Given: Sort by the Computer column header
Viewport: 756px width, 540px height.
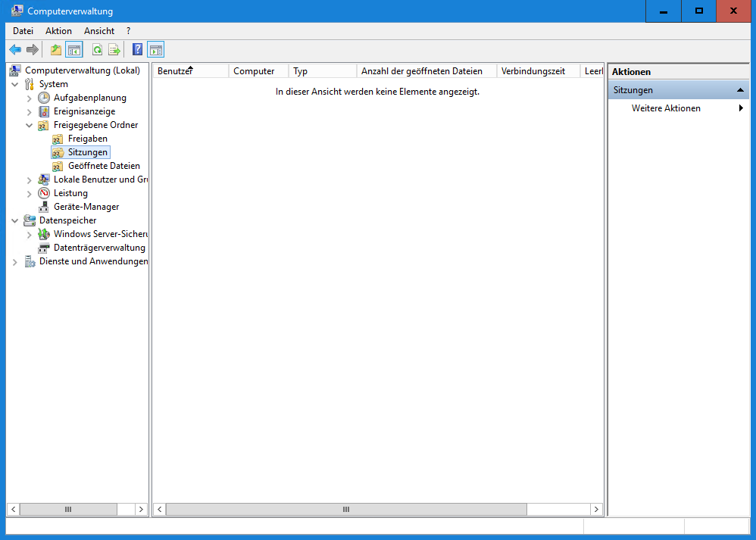Looking at the screenshot, I should coord(258,71).
